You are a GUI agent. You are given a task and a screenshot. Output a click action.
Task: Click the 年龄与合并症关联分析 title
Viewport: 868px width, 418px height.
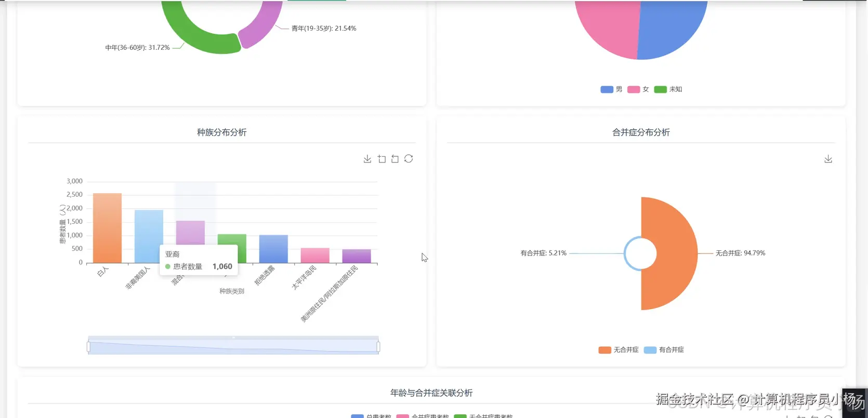click(431, 393)
